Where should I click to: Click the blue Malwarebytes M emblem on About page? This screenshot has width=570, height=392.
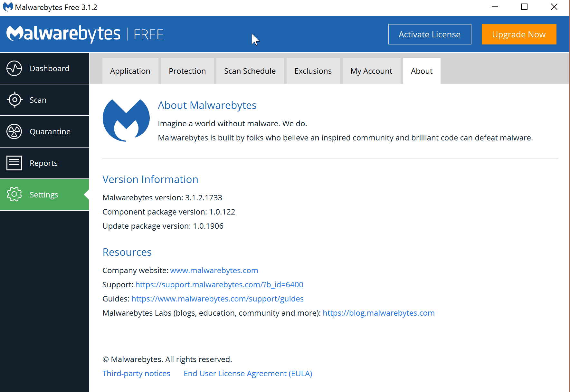126,120
